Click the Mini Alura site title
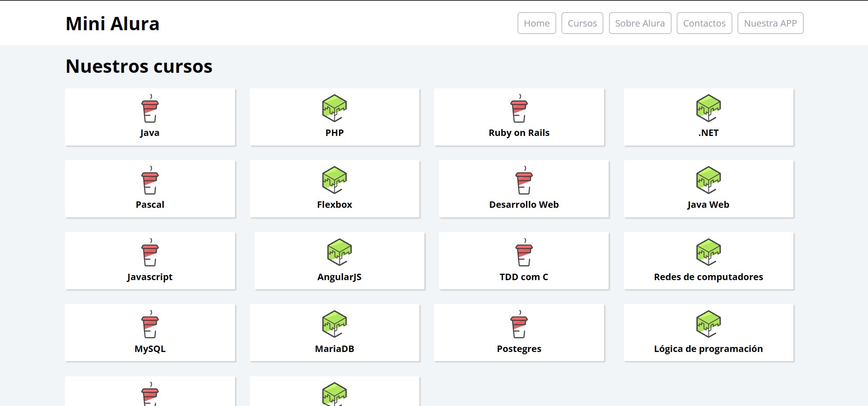This screenshot has width=868, height=406. (x=113, y=24)
